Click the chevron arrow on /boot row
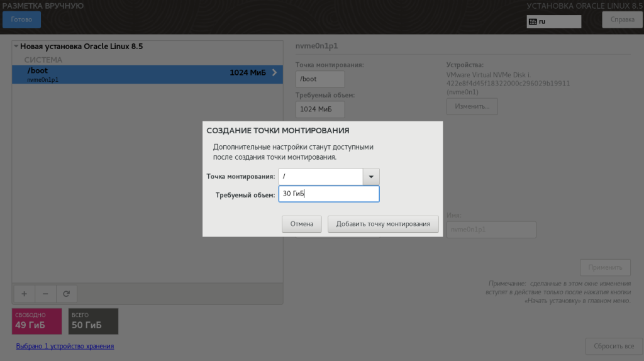The image size is (644, 361). click(274, 73)
